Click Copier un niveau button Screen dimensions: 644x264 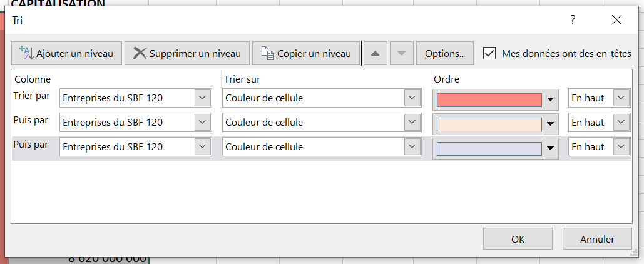point(306,54)
